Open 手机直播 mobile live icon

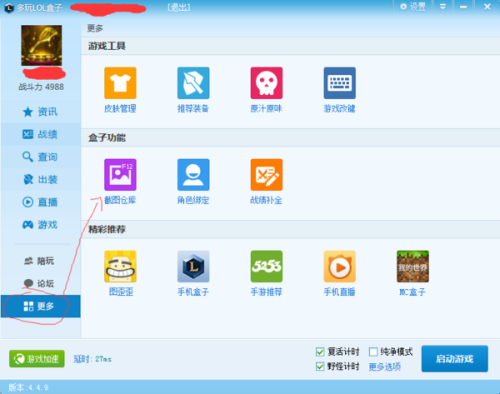click(340, 266)
